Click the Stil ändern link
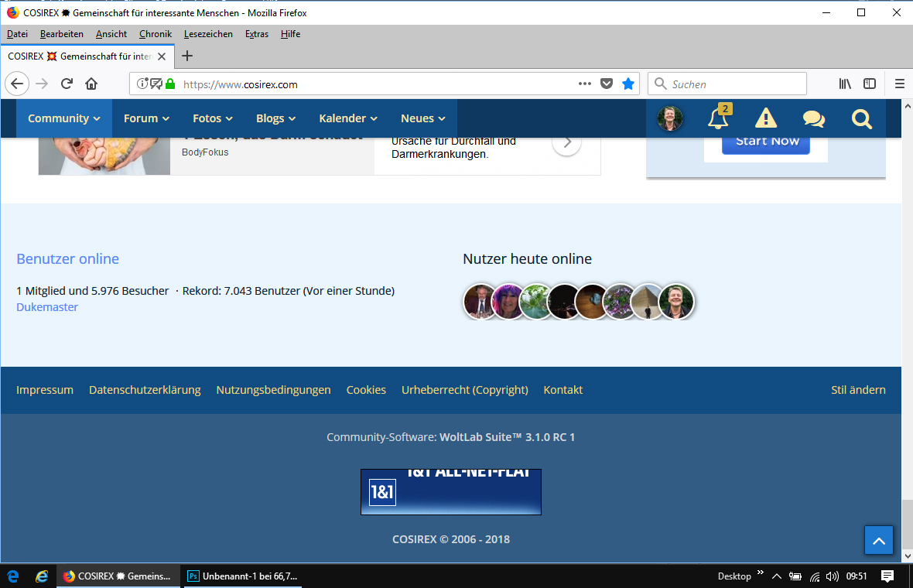 click(x=858, y=390)
